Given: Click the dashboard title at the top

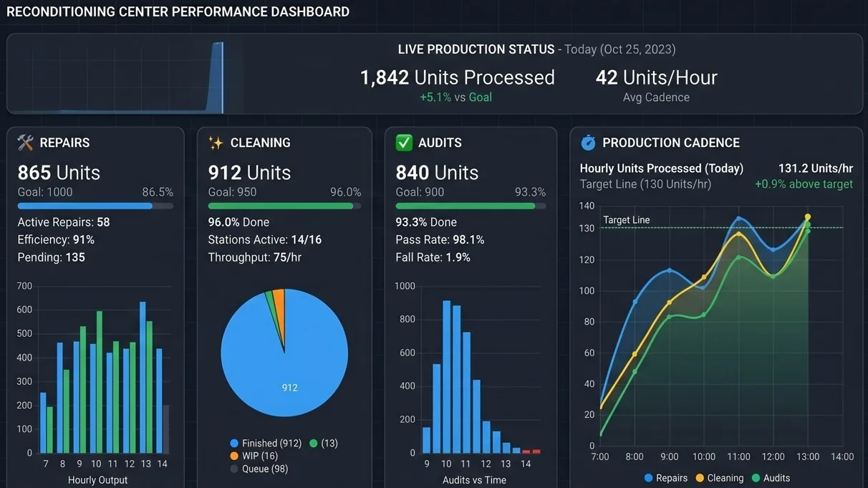Looking at the screenshot, I should [178, 11].
